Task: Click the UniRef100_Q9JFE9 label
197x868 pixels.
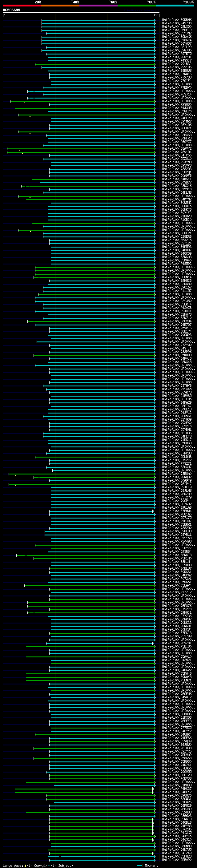Action: tap(176, 487)
